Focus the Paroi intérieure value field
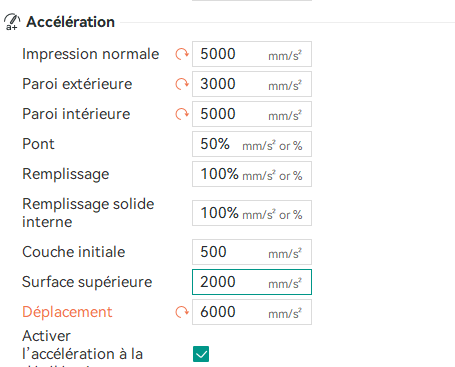This screenshot has width=455, height=367. (252, 114)
